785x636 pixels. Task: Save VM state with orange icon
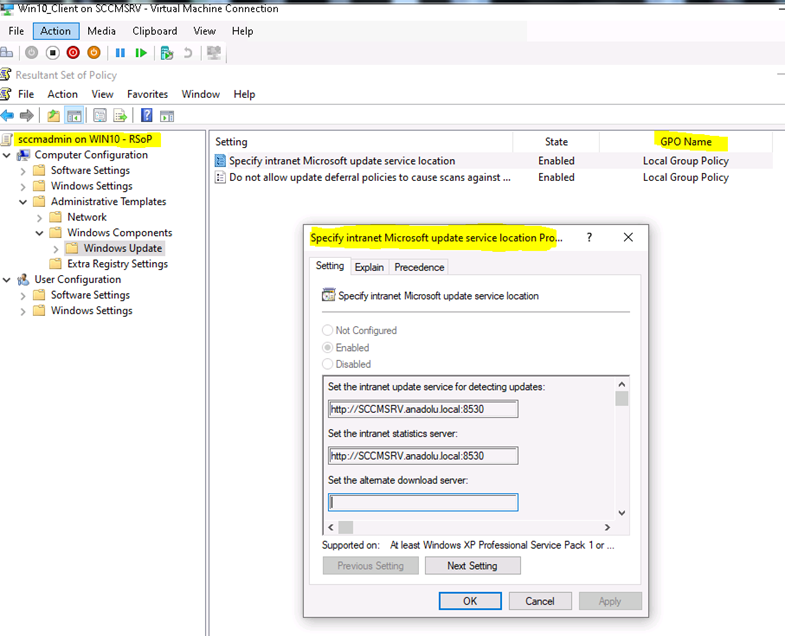tap(94, 52)
